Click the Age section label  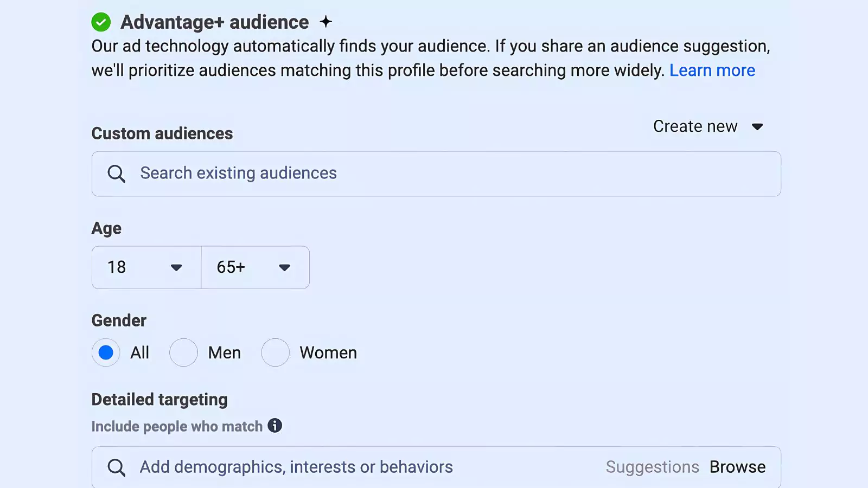pyautogui.click(x=106, y=228)
